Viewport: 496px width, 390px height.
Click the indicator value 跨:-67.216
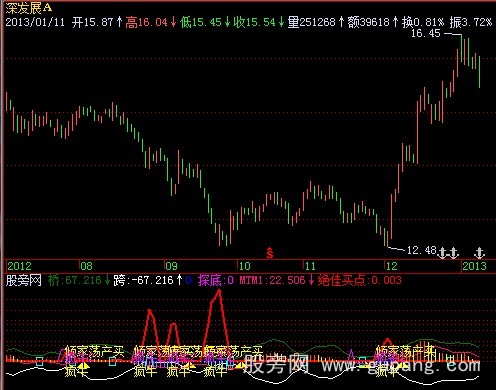(x=144, y=280)
